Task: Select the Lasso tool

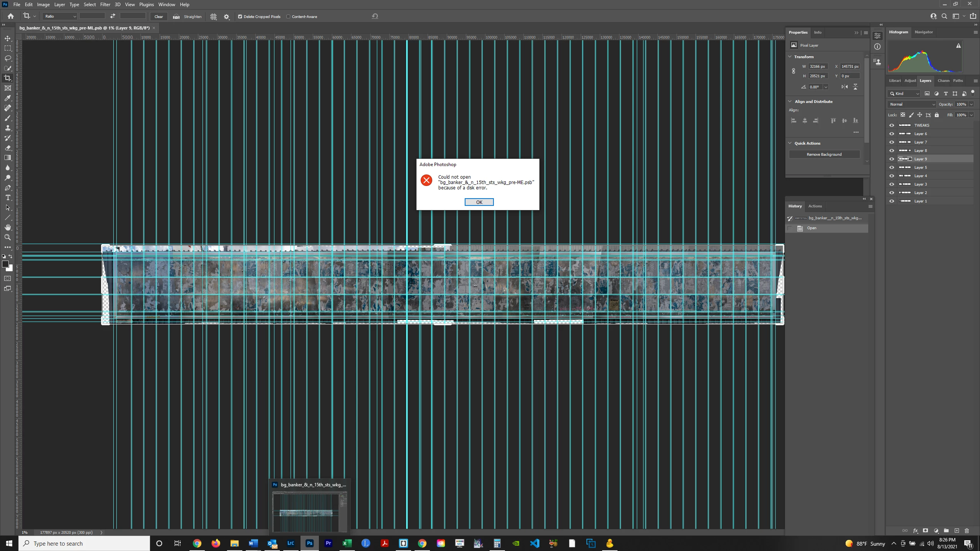Action: (8, 58)
